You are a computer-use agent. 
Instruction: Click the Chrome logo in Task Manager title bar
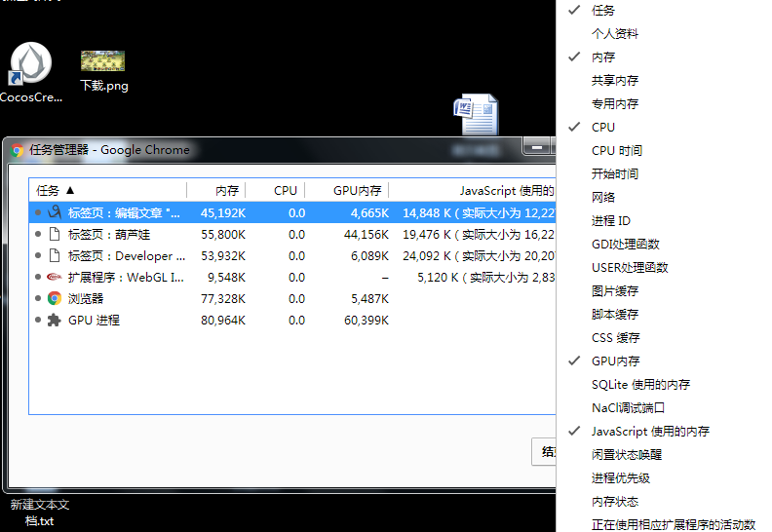tap(18, 150)
